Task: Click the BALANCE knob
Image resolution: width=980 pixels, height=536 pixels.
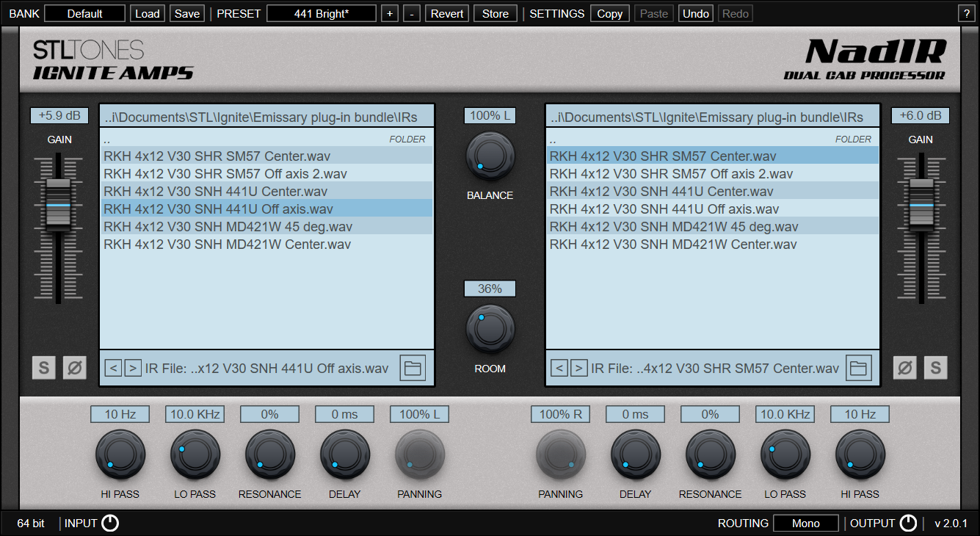Action: pos(490,156)
